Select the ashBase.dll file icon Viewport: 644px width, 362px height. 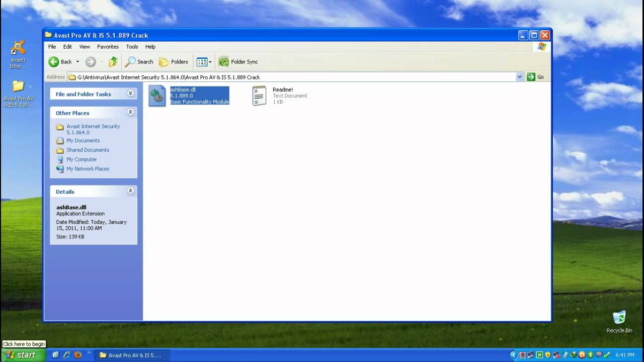coord(157,96)
